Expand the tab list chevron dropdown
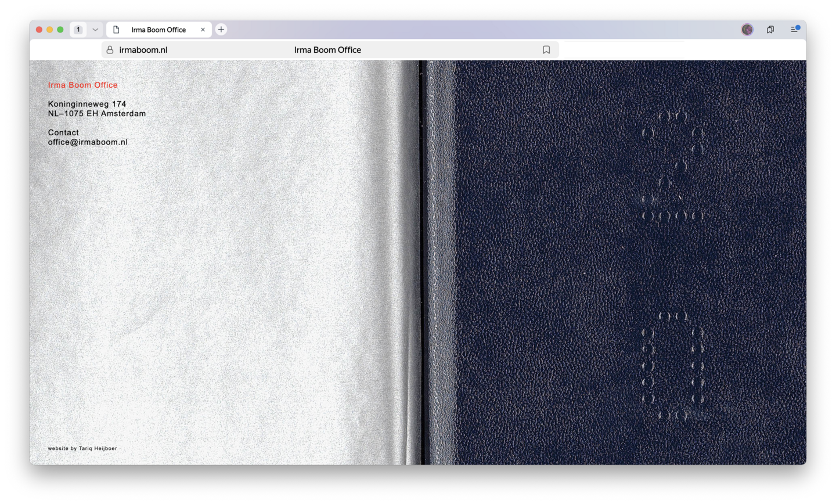The height and width of the screenshot is (504, 836). tap(95, 30)
